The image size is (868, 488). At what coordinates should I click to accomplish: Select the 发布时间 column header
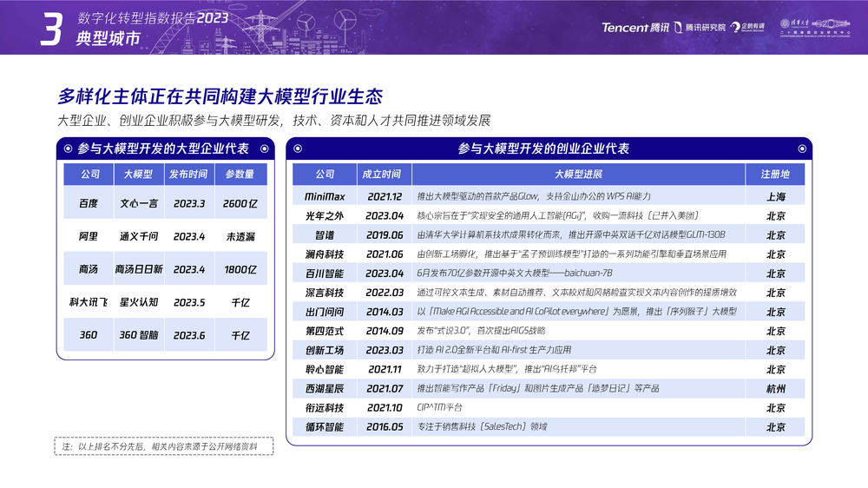188,174
